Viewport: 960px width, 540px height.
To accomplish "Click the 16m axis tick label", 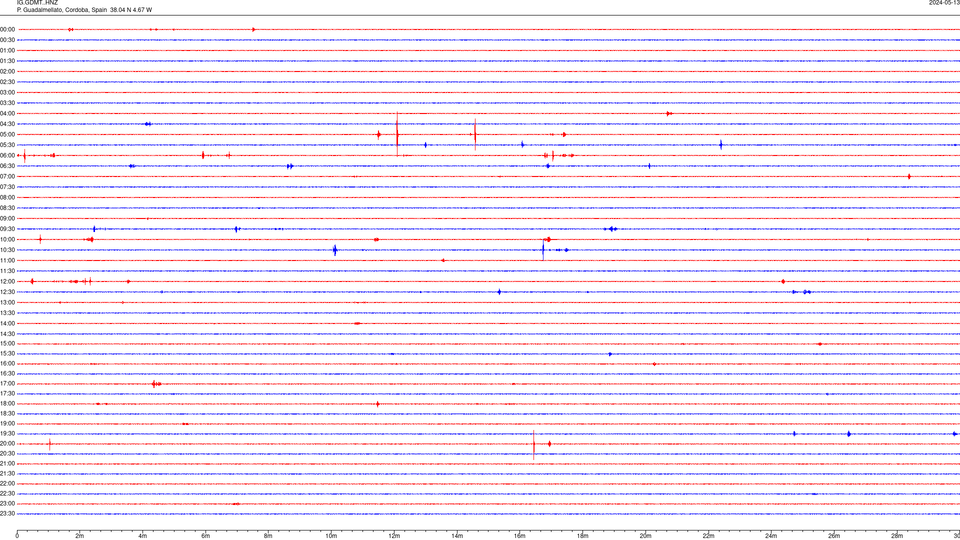I will pos(520,536).
